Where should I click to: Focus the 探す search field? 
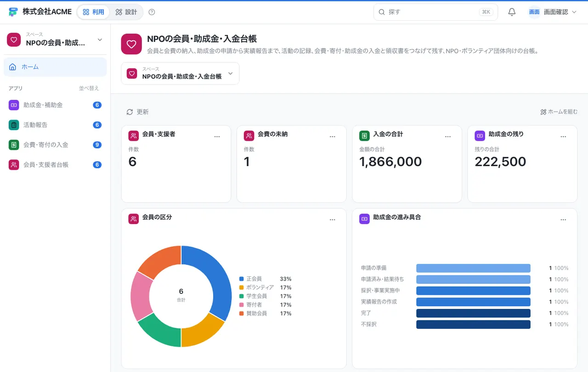click(x=435, y=12)
